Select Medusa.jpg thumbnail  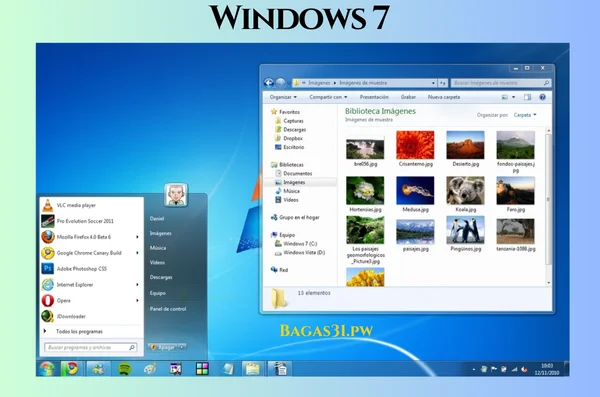415,190
